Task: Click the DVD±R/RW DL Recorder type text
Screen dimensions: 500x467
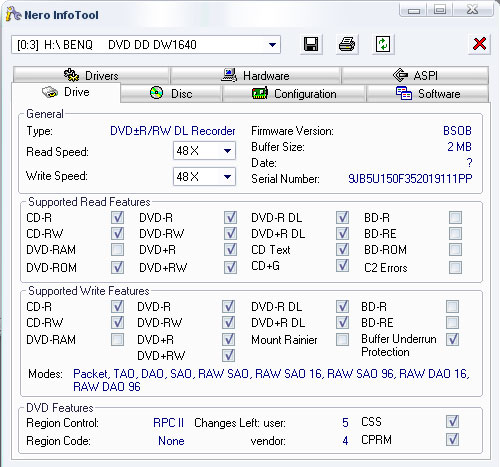Action: 173,131
